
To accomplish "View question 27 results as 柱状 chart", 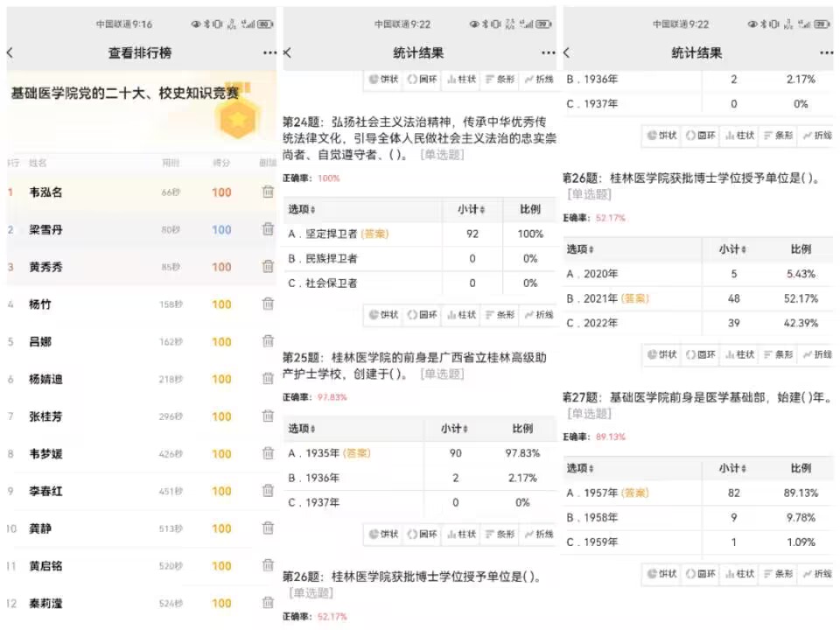I will (739, 574).
